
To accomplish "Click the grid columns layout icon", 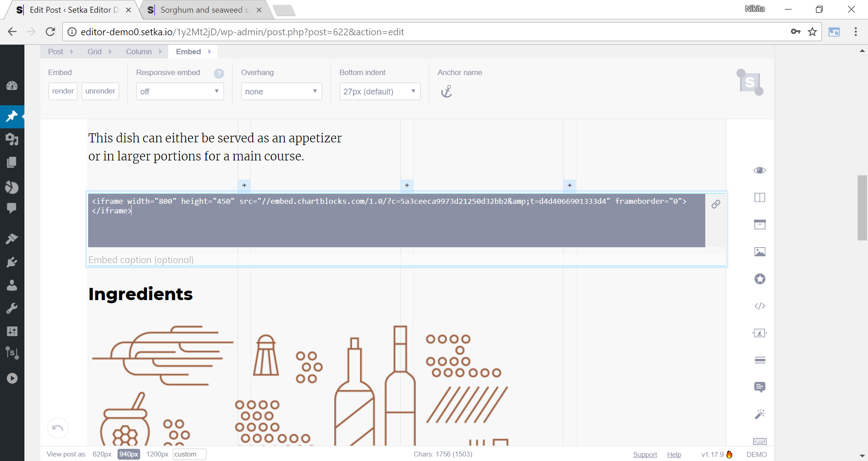I will (x=759, y=198).
